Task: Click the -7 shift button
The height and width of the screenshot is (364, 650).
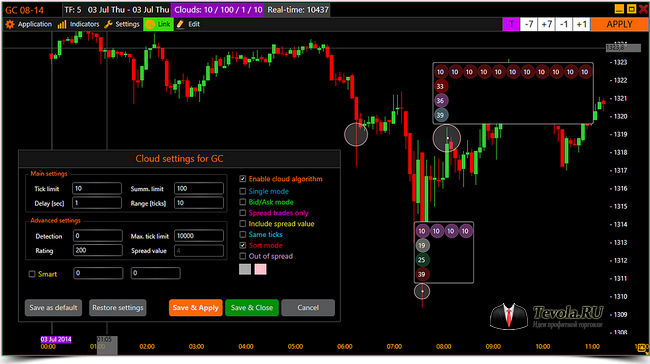Action: point(529,24)
